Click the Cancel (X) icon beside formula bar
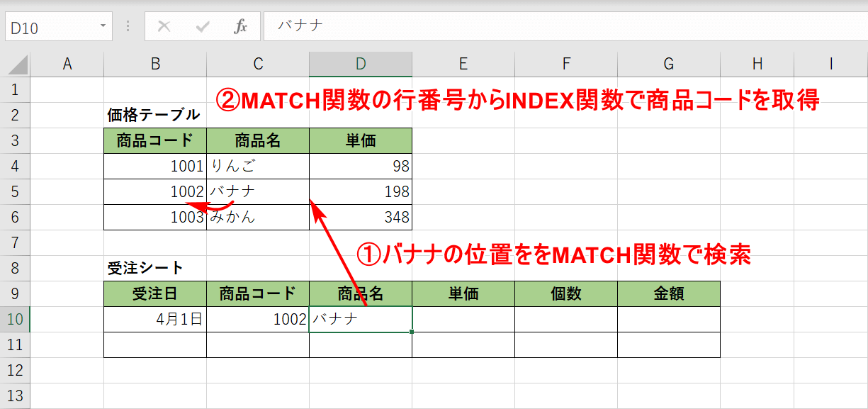 click(164, 26)
